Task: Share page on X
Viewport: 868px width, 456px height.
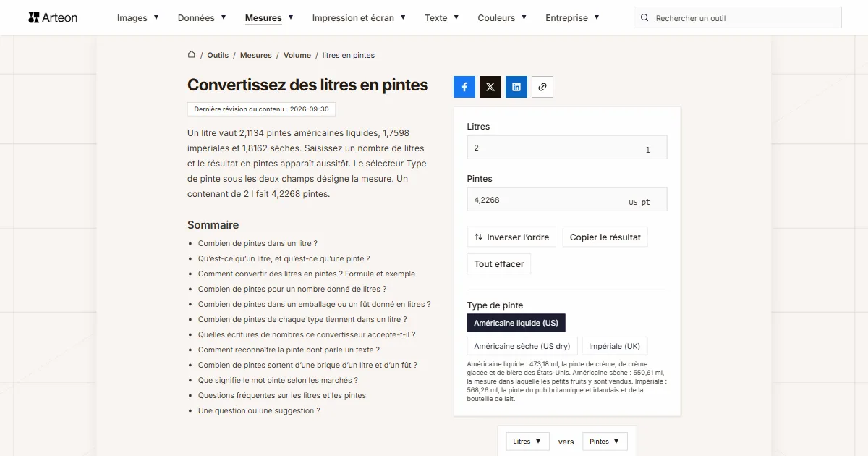Action: click(x=490, y=87)
